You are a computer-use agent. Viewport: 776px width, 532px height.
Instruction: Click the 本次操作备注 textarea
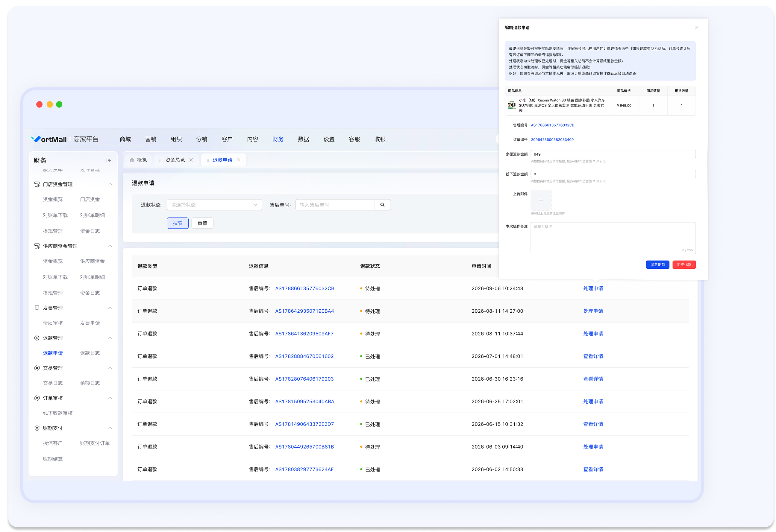click(613, 238)
